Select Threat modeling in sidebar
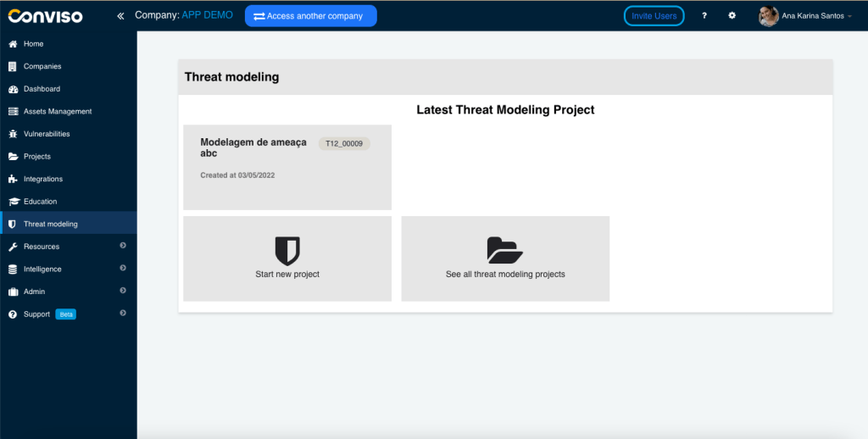The height and width of the screenshot is (439, 868). click(68, 225)
